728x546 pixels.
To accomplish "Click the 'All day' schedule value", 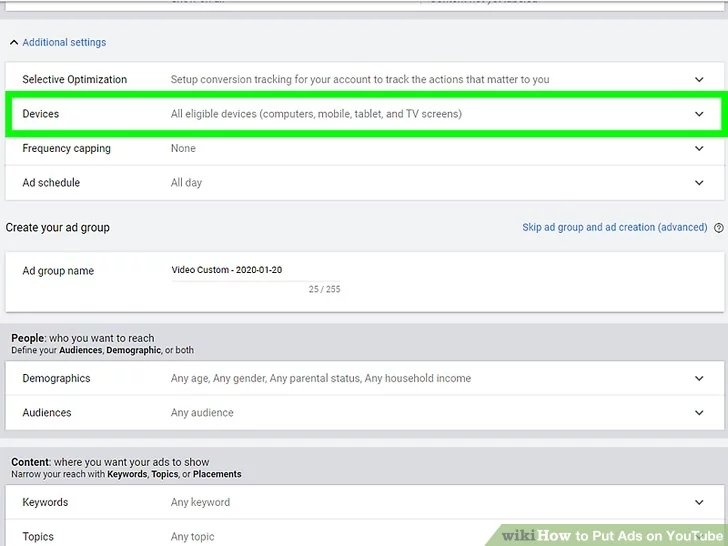I will pos(186,183).
